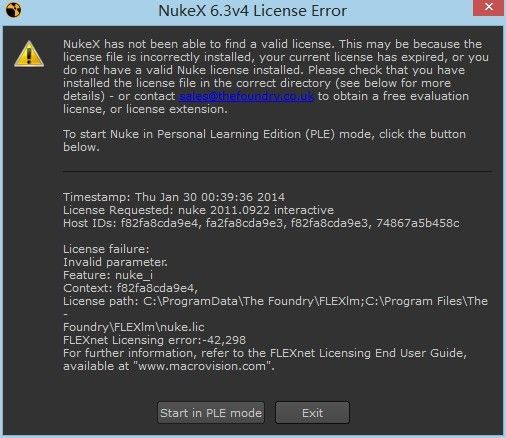The image size is (506, 438).
Task: Close the License Error dialog window
Action: point(488,7)
